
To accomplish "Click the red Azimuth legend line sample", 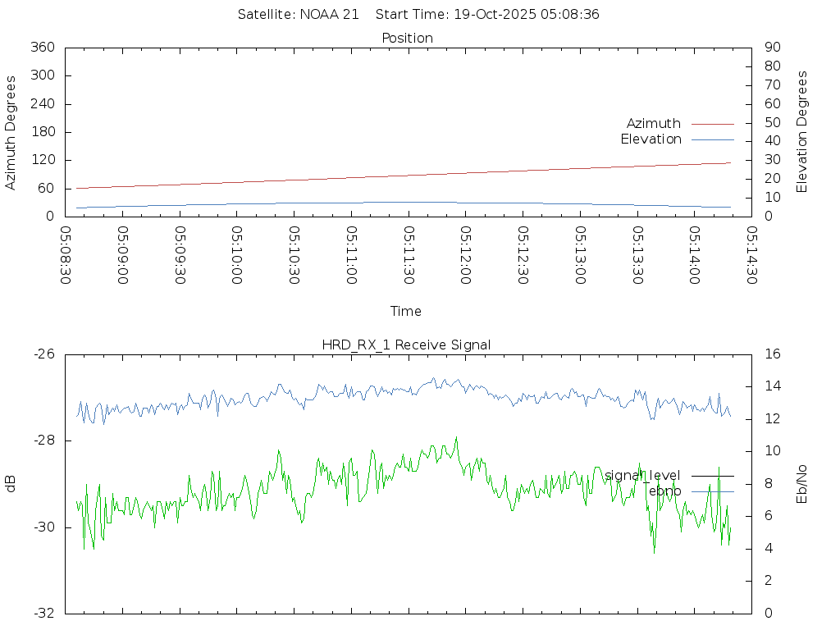I will (x=712, y=124).
